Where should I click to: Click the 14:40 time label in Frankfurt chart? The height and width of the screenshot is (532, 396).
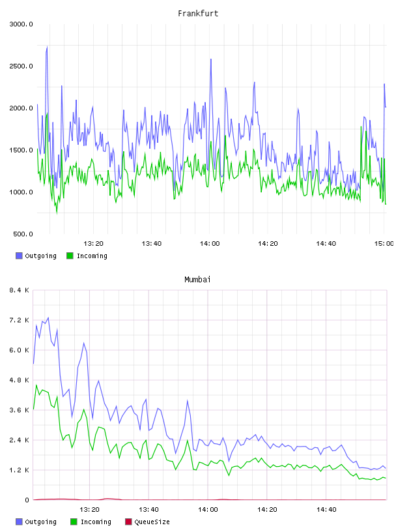326,244
